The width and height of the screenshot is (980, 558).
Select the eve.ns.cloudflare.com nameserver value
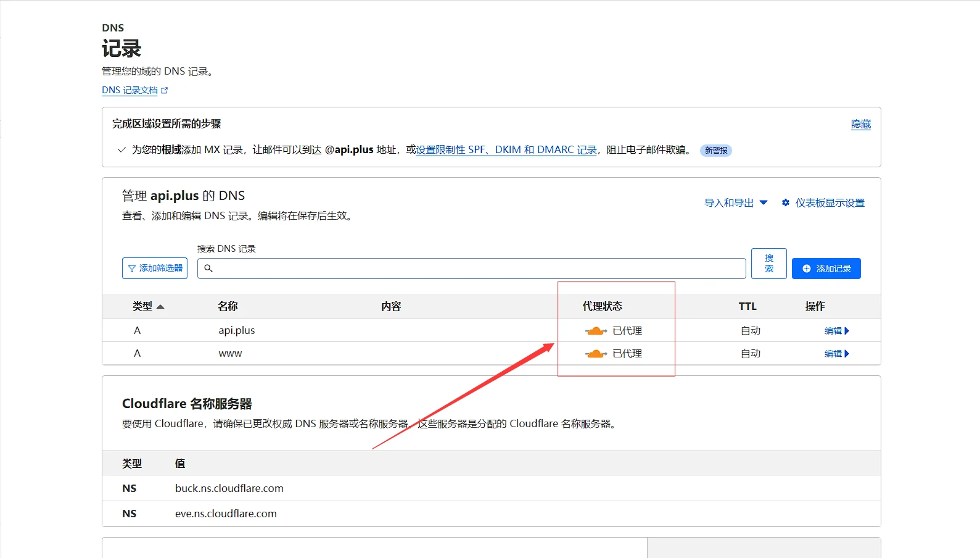226,514
